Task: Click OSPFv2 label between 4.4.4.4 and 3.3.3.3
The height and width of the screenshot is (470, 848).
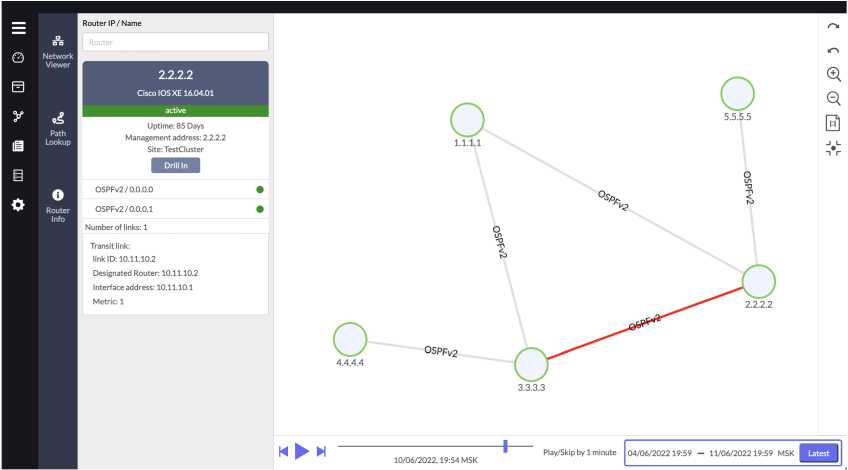Action: tap(441, 352)
